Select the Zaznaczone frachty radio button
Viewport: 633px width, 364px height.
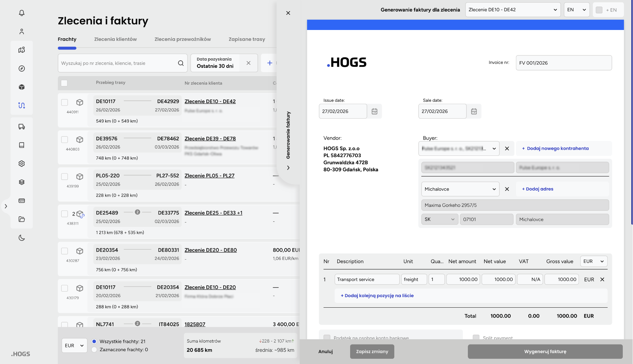pyautogui.click(x=94, y=350)
